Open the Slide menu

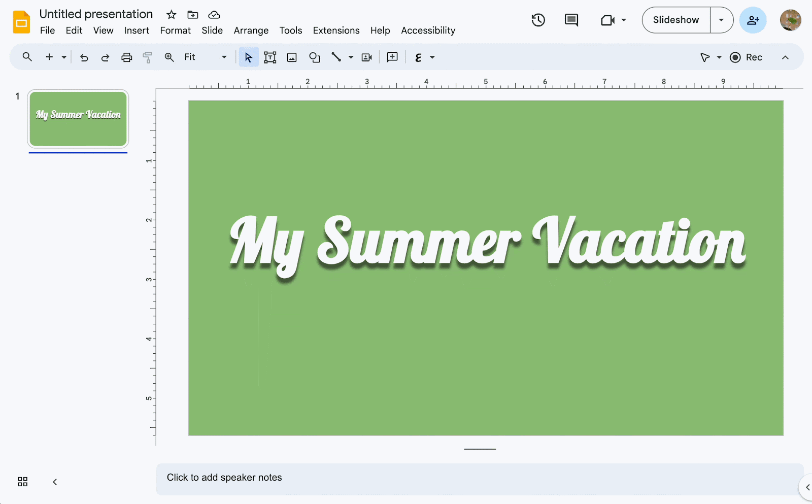coord(212,30)
